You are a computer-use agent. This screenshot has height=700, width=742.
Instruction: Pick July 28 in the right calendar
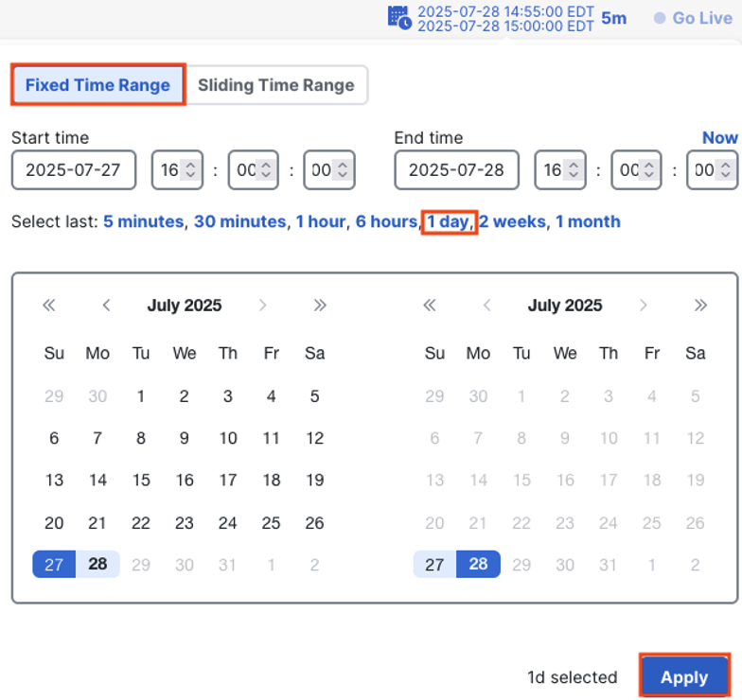478,564
